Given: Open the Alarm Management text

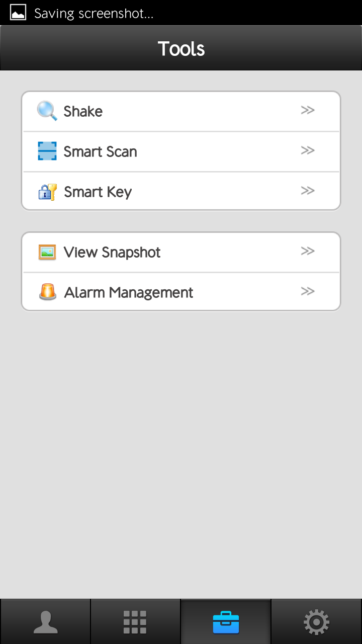Looking at the screenshot, I should click(129, 292).
